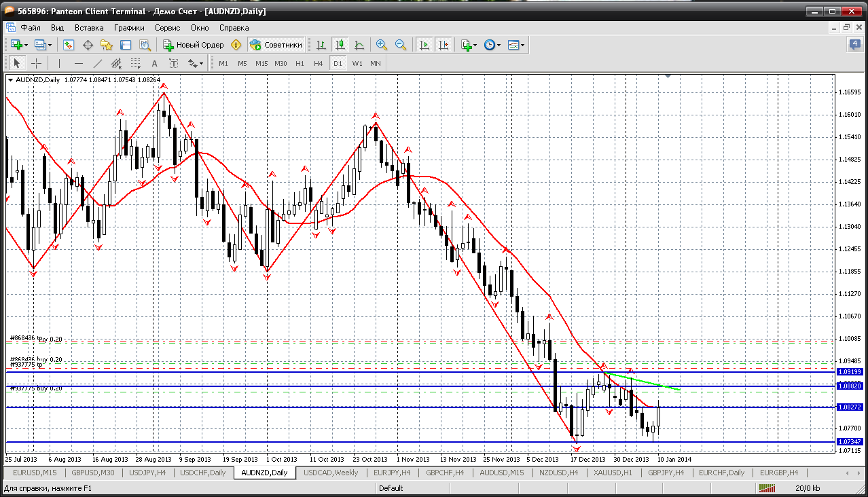Screen dimensions: 868x497
Task: Click the zoom in magnifier icon
Action: [x=382, y=45]
